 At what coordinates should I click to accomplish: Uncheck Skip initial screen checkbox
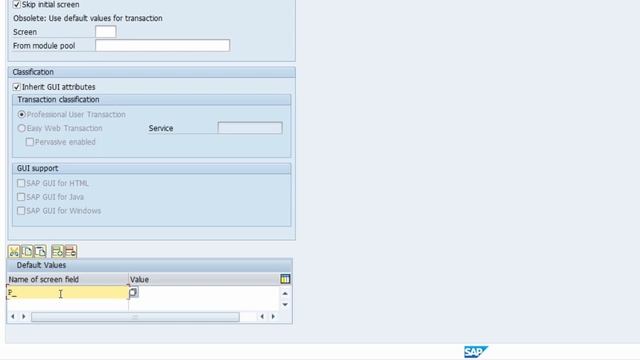[x=17, y=4]
